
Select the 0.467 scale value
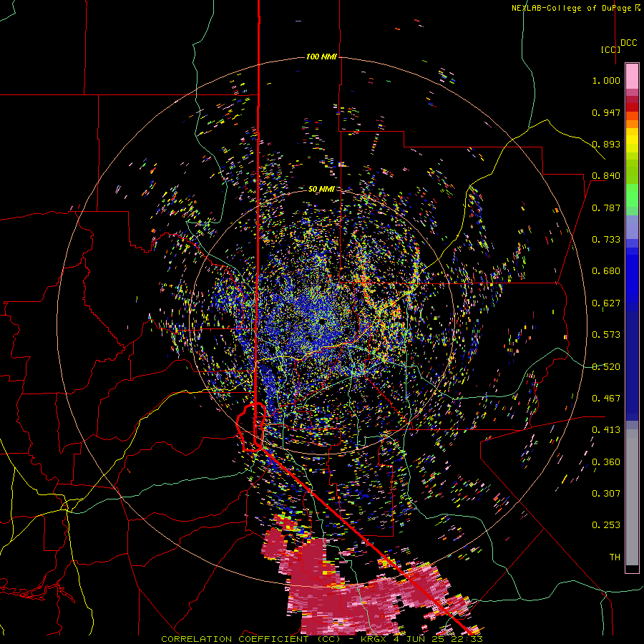(606, 399)
